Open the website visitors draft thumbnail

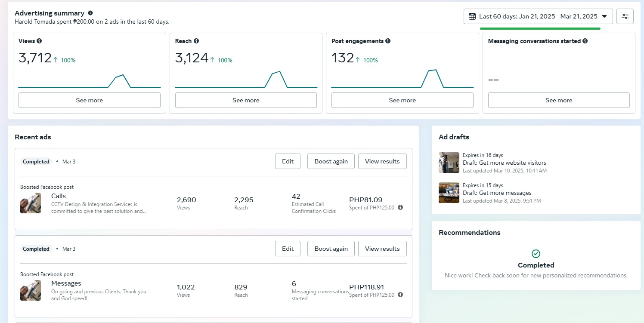tap(449, 163)
